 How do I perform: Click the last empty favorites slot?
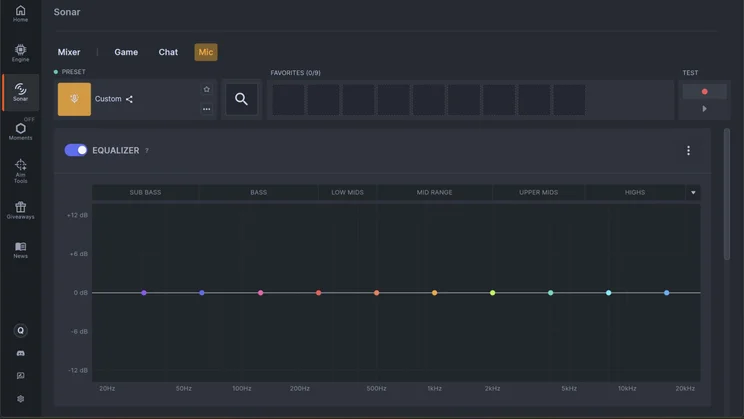pyautogui.click(x=569, y=100)
